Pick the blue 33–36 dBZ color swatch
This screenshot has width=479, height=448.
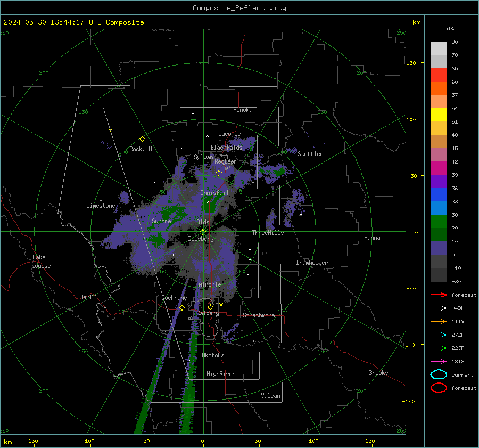click(x=439, y=195)
